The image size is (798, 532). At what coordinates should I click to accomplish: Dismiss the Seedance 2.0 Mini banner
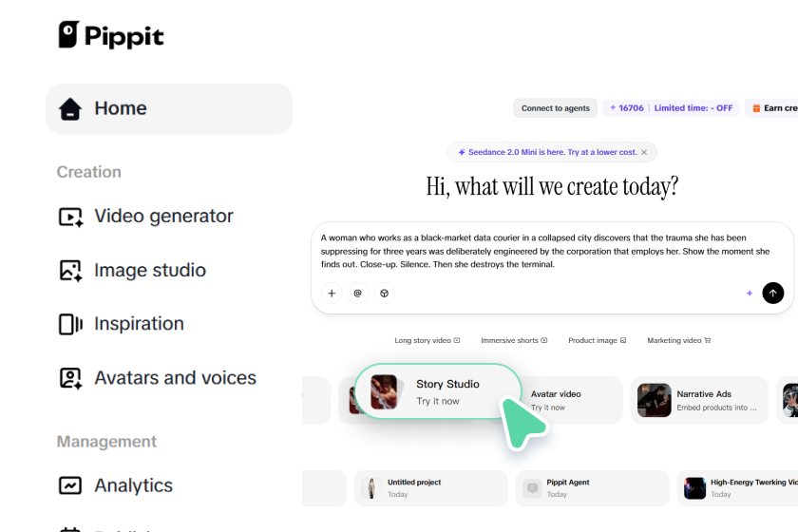click(644, 152)
